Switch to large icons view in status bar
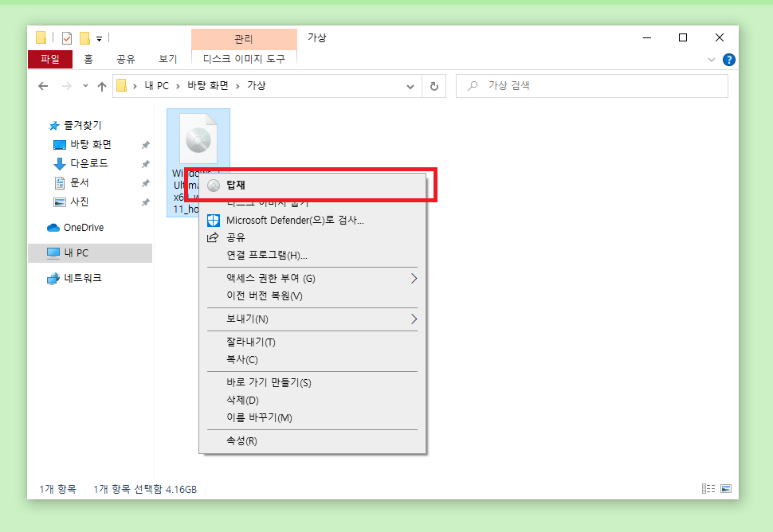Screen dimensions: 773x532 click(726, 489)
